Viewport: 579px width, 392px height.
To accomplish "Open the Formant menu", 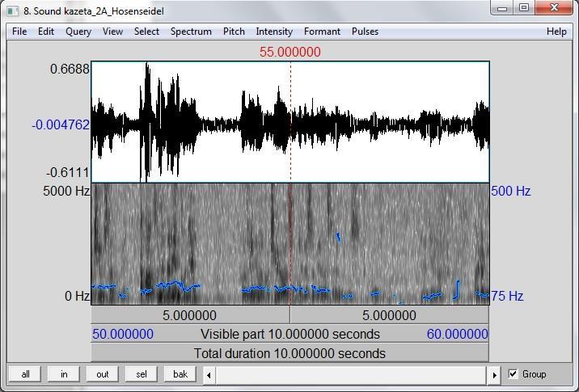I will click(322, 32).
